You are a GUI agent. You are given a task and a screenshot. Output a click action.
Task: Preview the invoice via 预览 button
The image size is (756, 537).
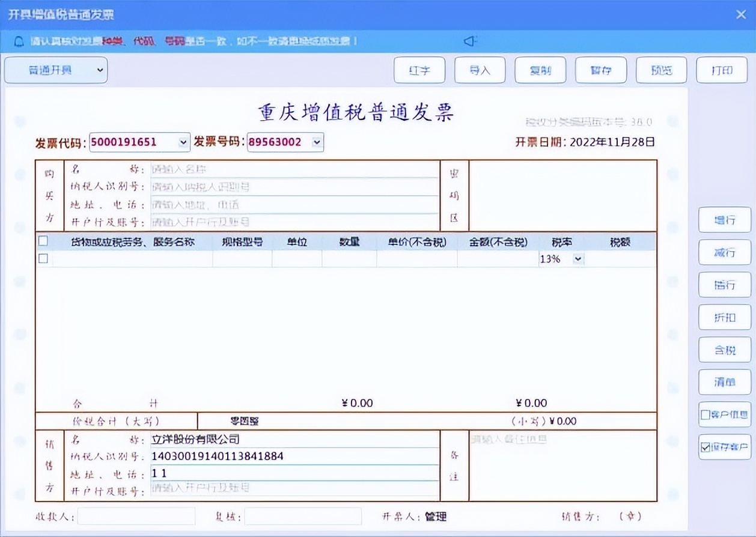click(x=660, y=70)
